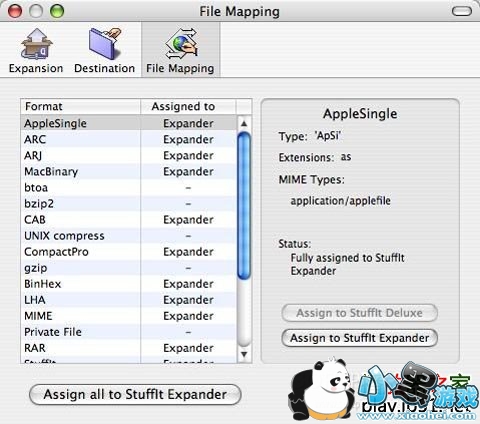Screen dimensions: 480x424
Task: Select the MacBinary format row
Action: point(128,171)
